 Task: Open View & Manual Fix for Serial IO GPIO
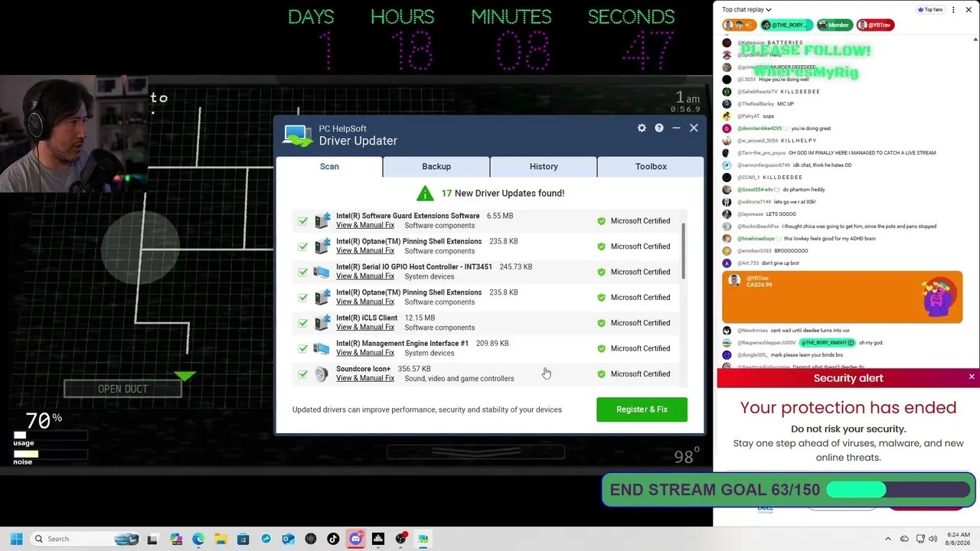click(365, 276)
